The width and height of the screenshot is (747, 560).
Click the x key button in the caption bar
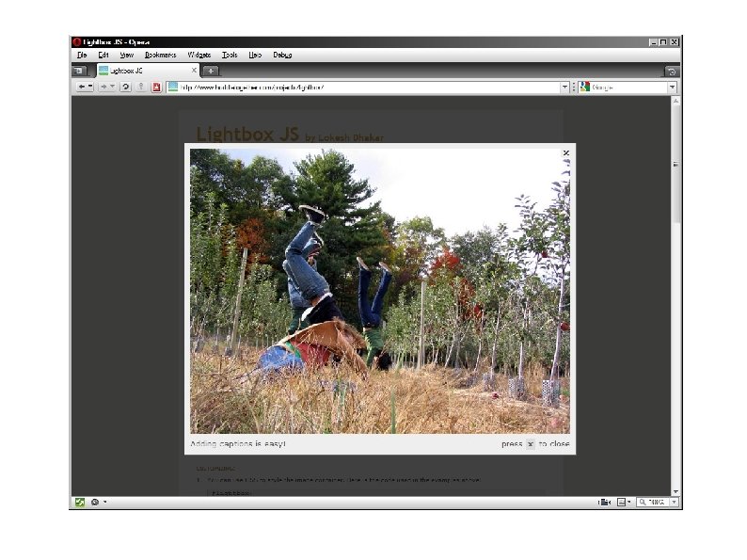(x=531, y=444)
